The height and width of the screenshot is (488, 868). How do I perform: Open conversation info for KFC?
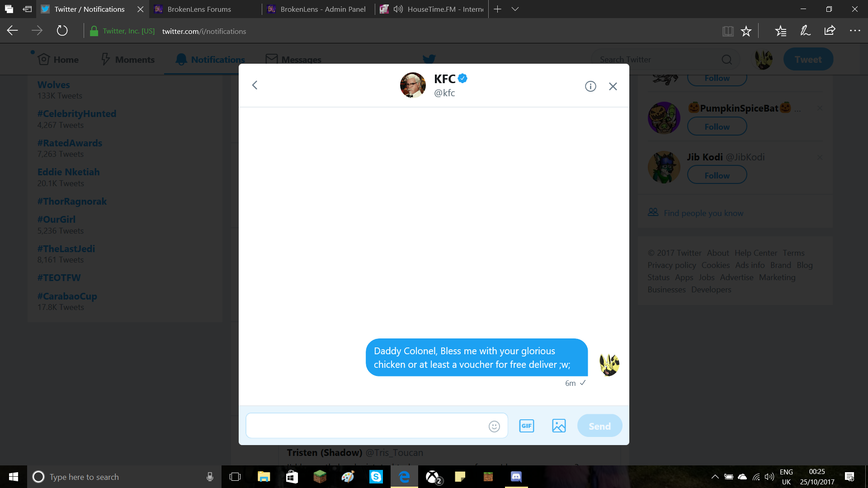click(x=590, y=86)
